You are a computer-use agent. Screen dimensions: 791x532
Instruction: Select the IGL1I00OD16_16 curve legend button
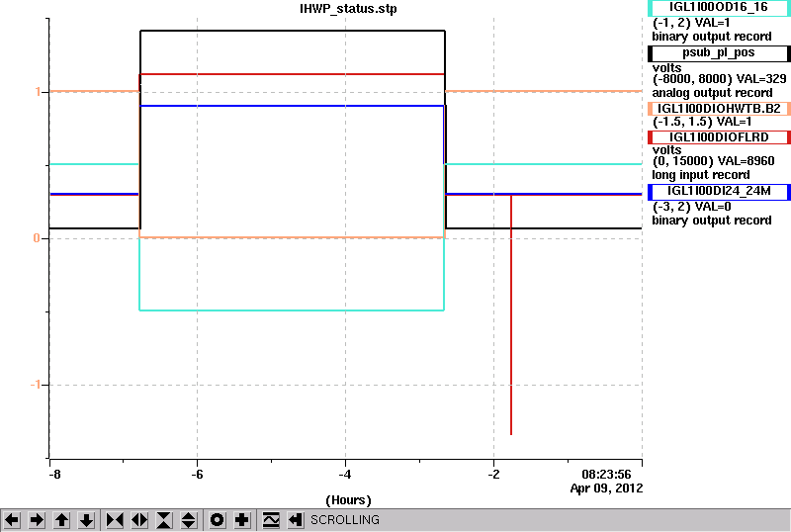point(719,8)
